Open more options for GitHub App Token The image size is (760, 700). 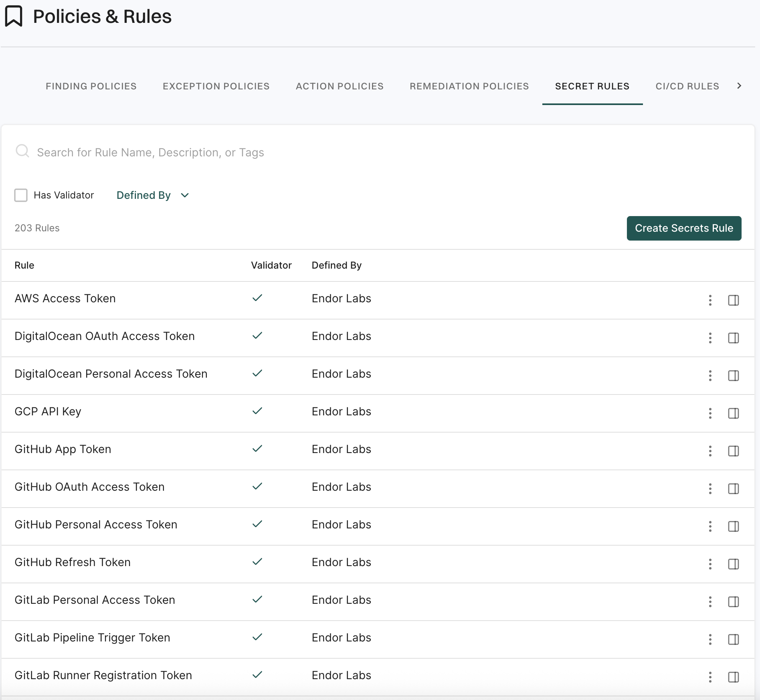[x=710, y=451]
